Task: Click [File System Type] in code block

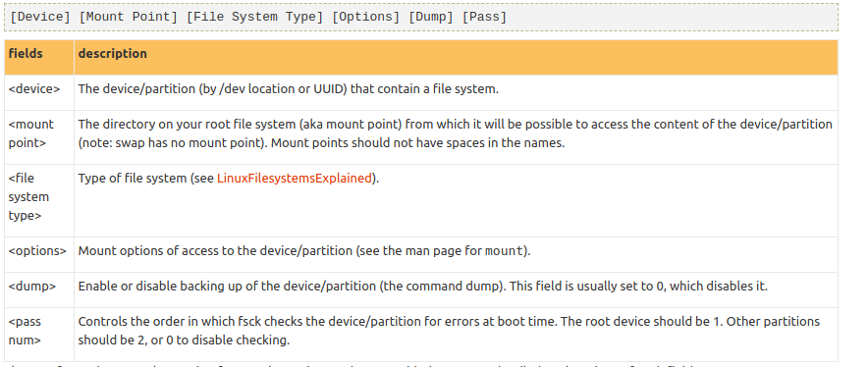Action: click(254, 17)
